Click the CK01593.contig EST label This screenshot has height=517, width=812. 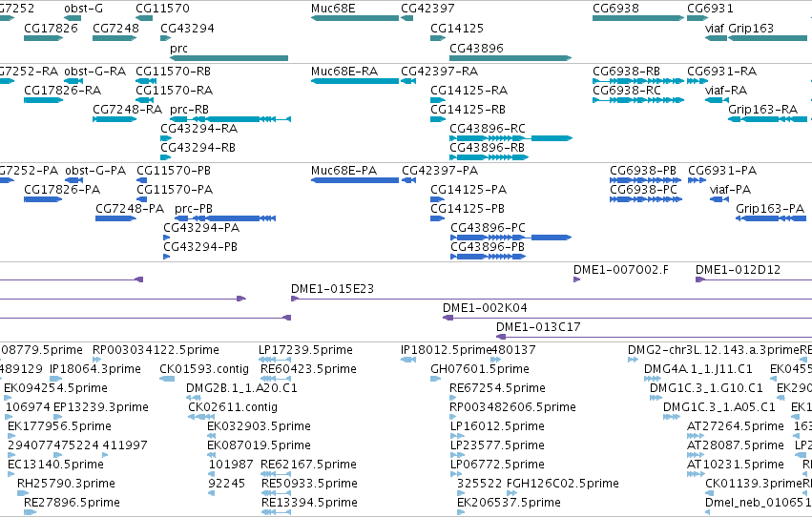(204, 369)
